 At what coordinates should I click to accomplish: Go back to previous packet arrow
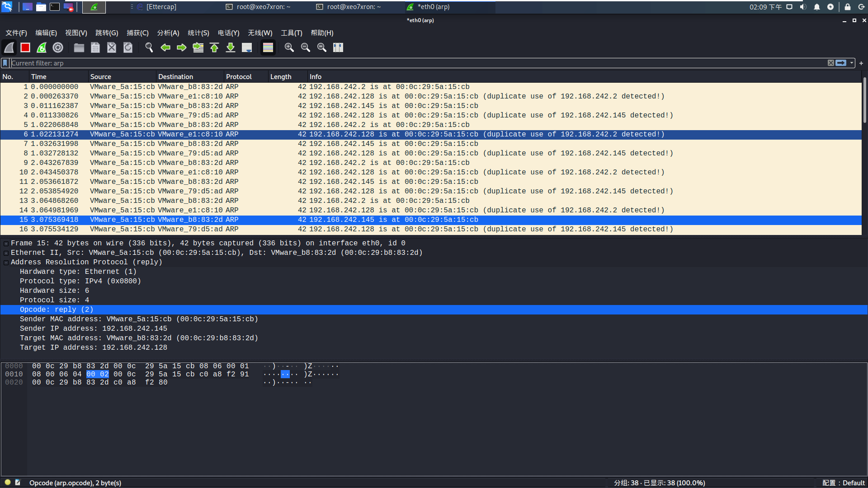[165, 47]
